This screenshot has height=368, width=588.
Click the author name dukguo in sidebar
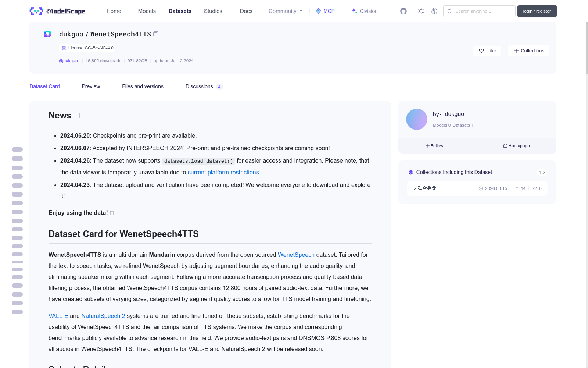click(x=455, y=114)
